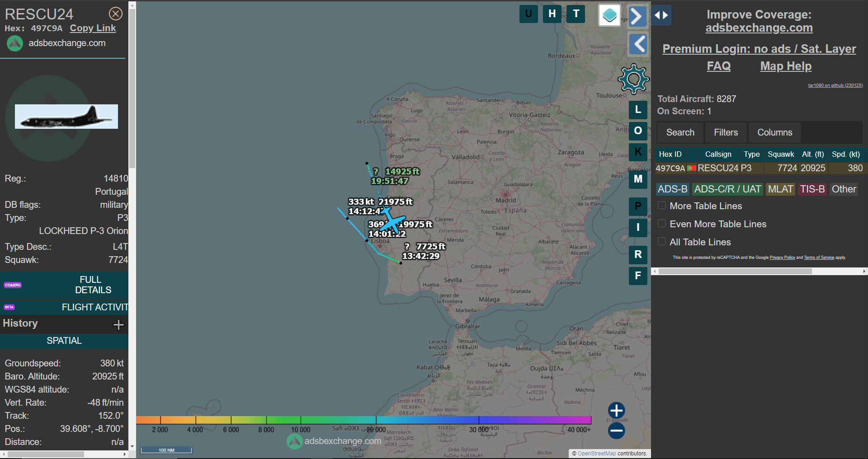This screenshot has width=868, height=459.
Task: Click the L map option button
Action: coord(638,109)
